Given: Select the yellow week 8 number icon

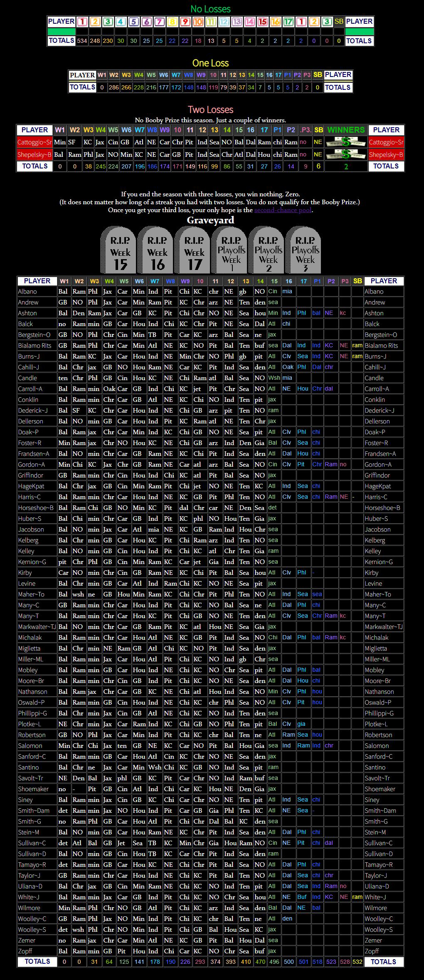Looking at the screenshot, I should coord(172,22).
